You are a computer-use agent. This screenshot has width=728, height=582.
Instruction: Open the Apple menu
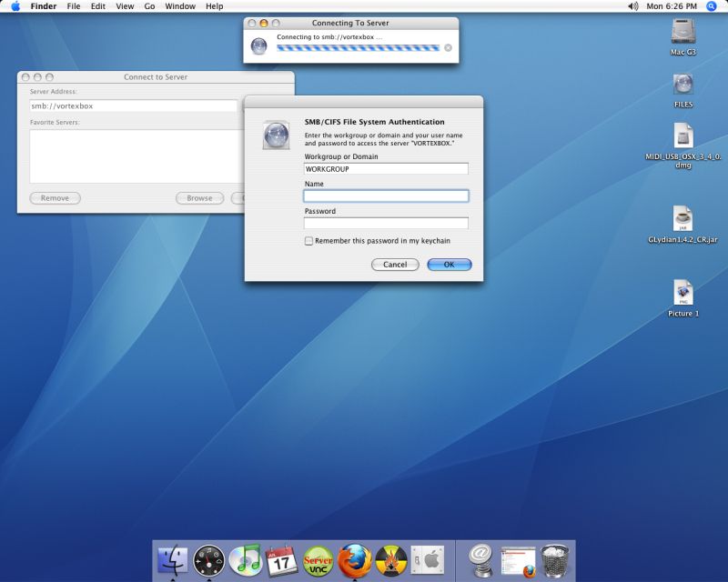click(15, 6)
